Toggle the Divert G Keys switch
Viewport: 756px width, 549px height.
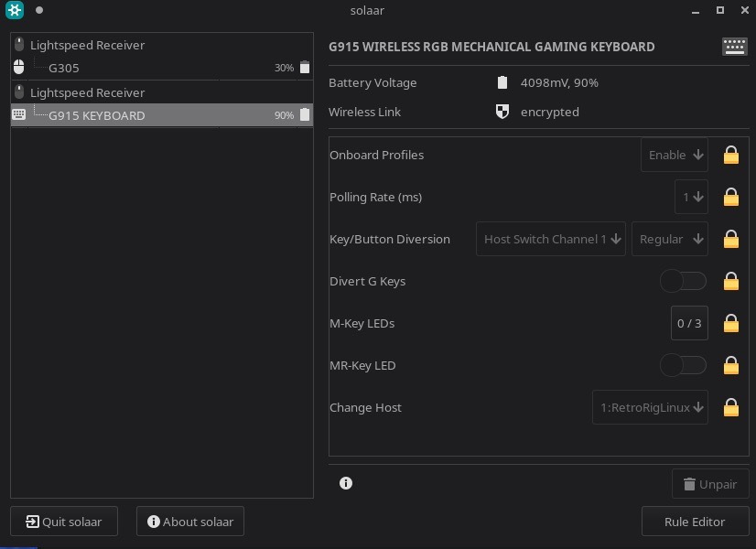point(684,281)
